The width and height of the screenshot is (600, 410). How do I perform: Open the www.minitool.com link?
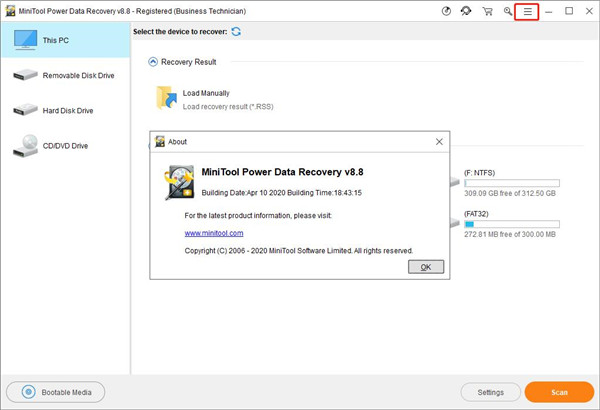[214, 233]
